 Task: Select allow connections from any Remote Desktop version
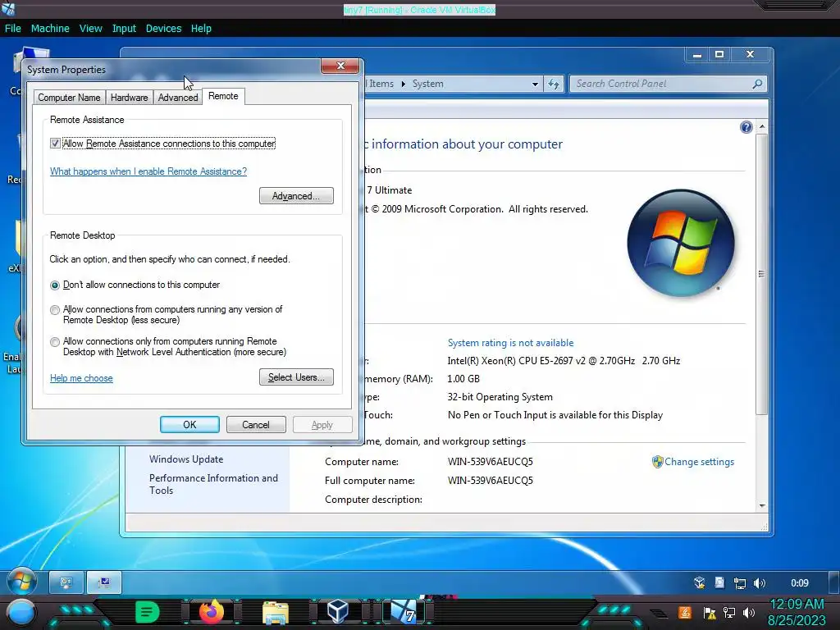pos(55,309)
